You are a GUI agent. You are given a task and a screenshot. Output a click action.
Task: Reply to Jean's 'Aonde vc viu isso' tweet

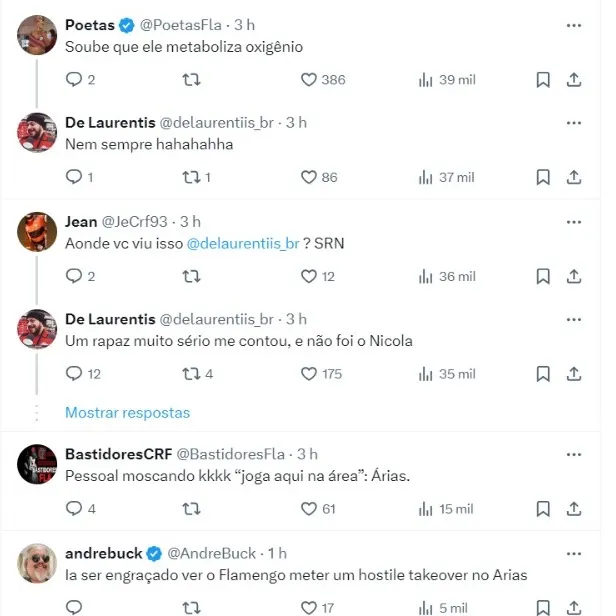click(73, 276)
